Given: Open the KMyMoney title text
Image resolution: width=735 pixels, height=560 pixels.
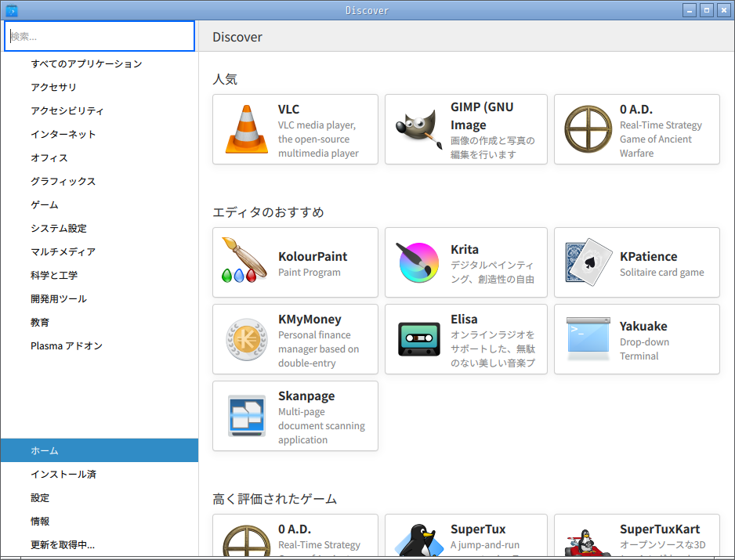Looking at the screenshot, I should tap(310, 319).
